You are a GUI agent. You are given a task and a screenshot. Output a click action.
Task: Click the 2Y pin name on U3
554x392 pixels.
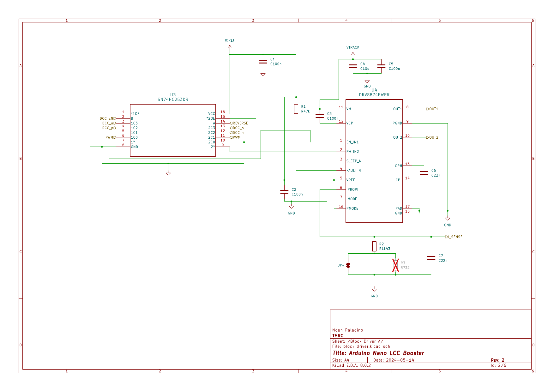point(213,147)
